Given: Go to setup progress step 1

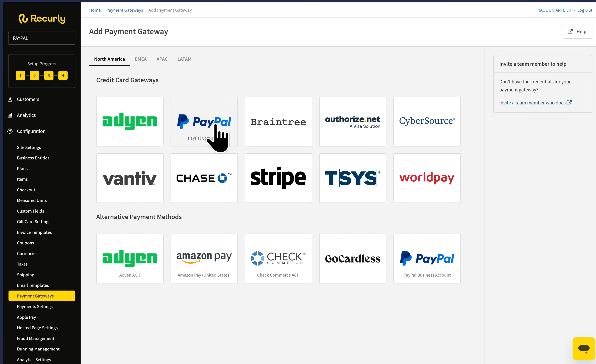Looking at the screenshot, I should tap(20, 75).
